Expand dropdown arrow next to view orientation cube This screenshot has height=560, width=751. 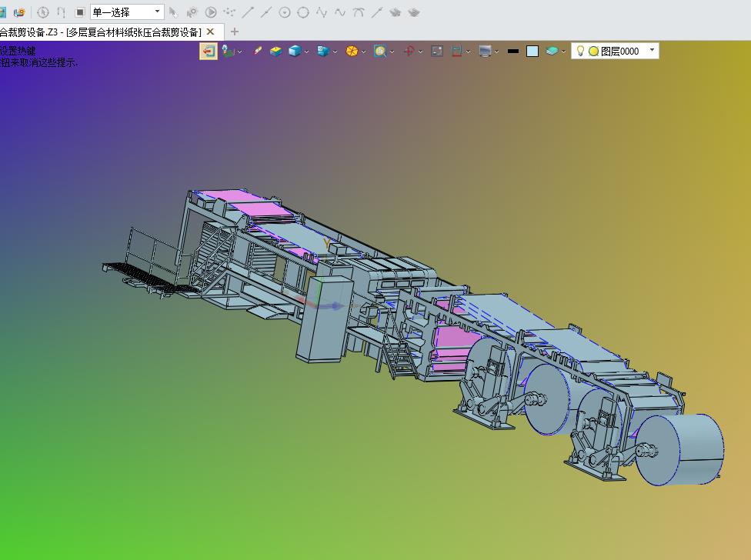[x=335, y=52]
